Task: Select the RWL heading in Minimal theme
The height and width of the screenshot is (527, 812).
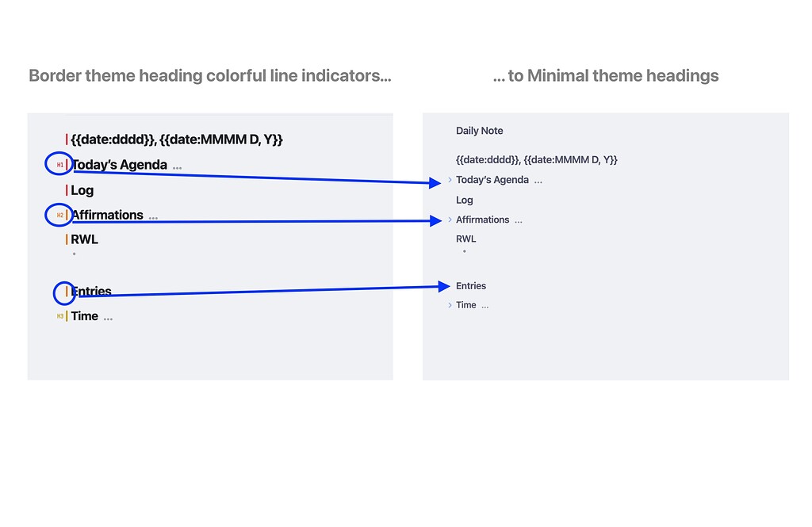Action: coord(465,238)
